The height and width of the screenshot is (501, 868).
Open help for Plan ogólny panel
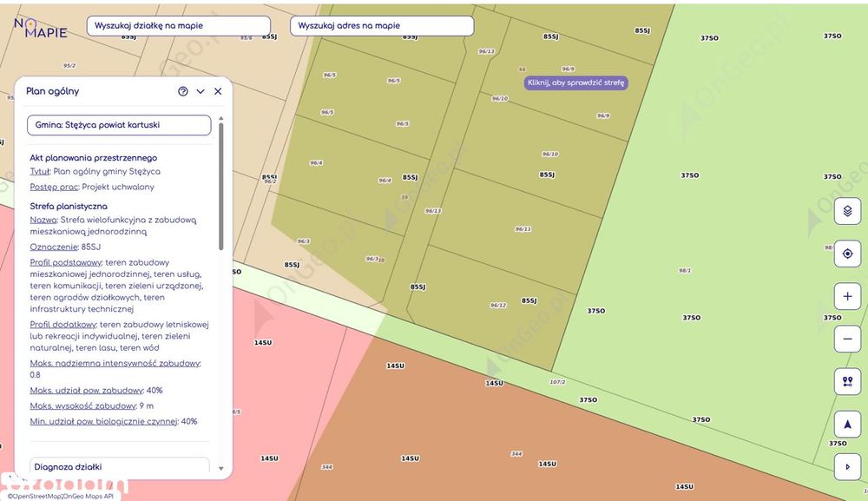click(182, 91)
